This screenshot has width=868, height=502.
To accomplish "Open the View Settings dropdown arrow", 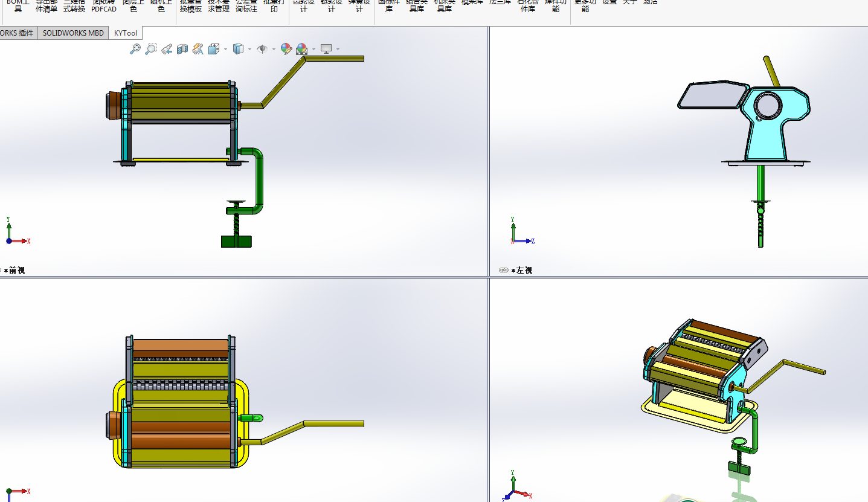I will click(x=338, y=50).
